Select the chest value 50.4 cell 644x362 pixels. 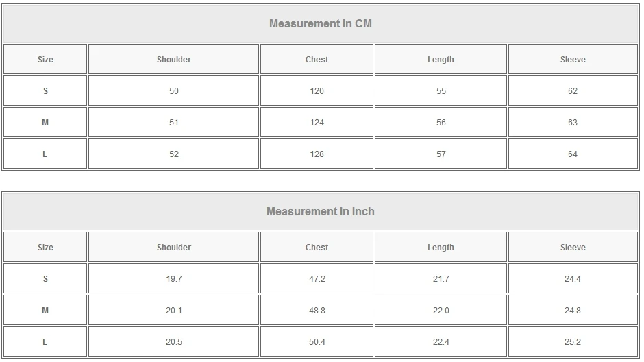(x=317, y=342)
